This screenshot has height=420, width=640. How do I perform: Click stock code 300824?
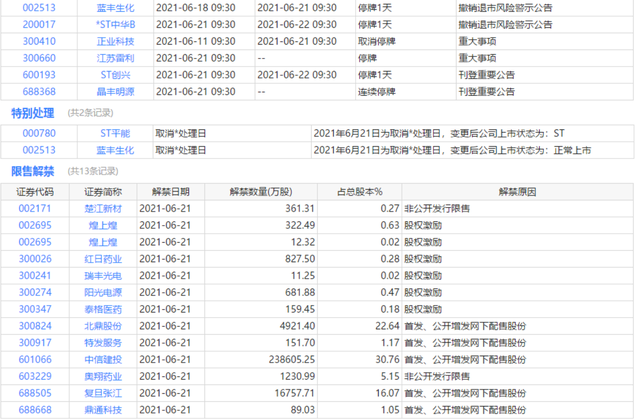[35, 326]
